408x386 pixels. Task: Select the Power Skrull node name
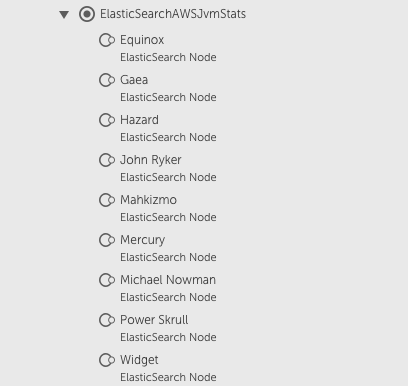(154, 320)
